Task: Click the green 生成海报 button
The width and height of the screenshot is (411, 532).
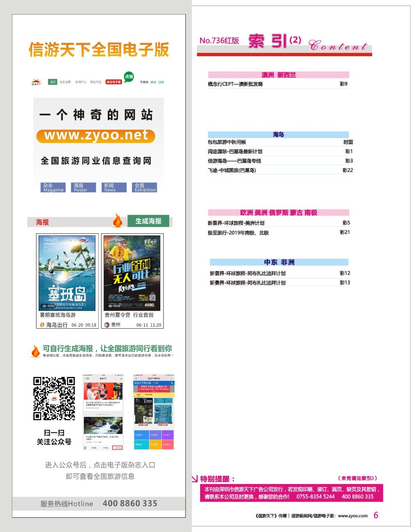Action: click(148, 221)
